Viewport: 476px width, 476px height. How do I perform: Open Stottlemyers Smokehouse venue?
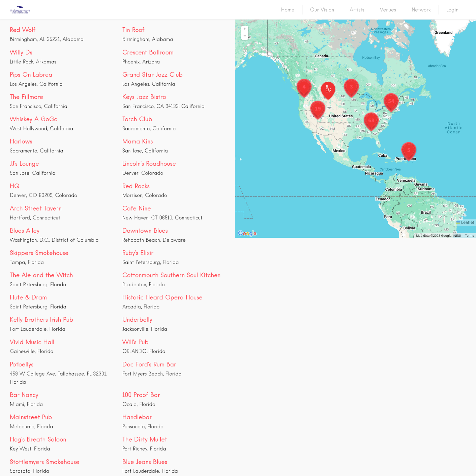(45, 462)
